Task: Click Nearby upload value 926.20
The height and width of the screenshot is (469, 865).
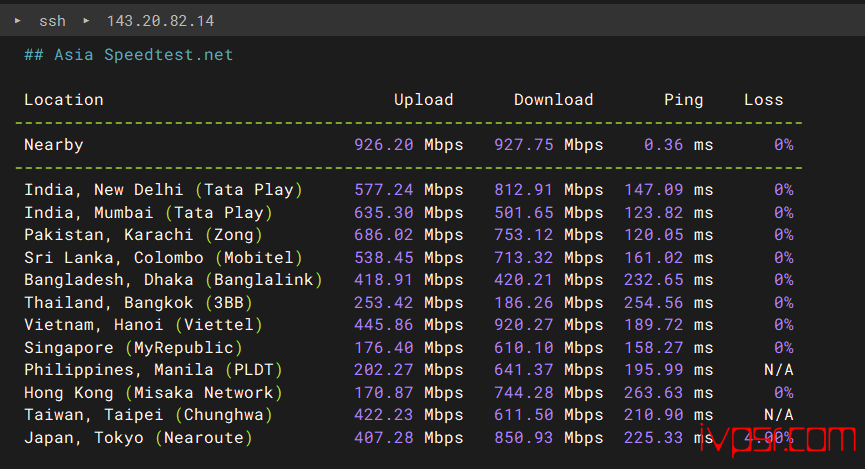Action: point(383,145)
